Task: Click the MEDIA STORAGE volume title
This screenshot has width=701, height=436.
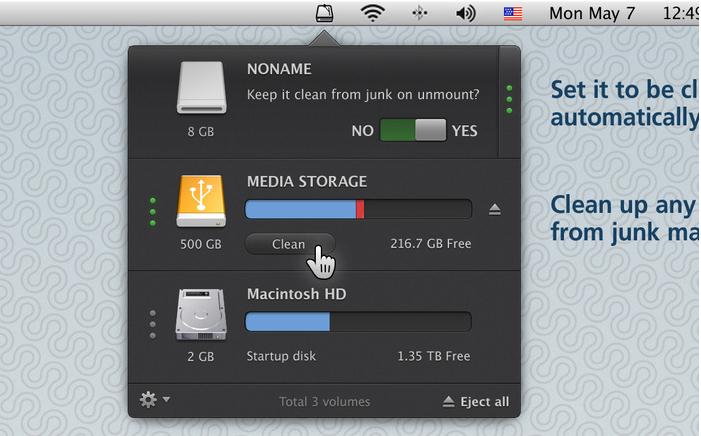Action: pyautogui.click(x=307, y=182)
